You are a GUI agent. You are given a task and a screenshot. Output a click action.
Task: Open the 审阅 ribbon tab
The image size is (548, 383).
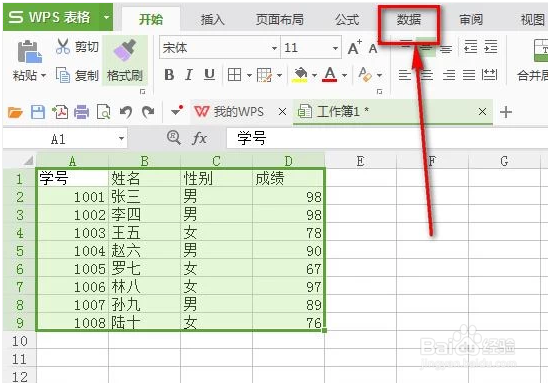coord(471,19)
